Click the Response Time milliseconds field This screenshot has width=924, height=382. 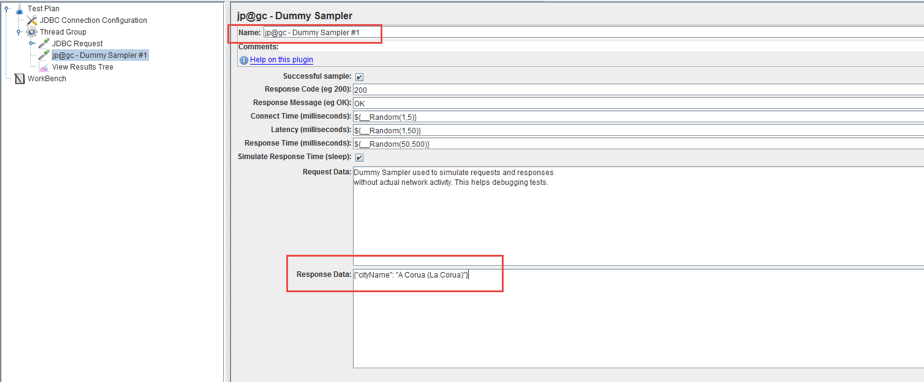click(638, 144)
